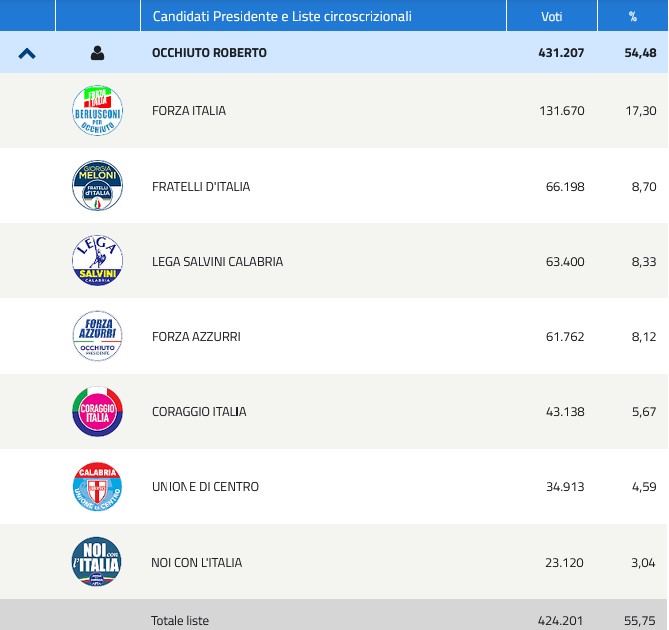Click the Forza Azzurri party logo

(x=97, y=336)
